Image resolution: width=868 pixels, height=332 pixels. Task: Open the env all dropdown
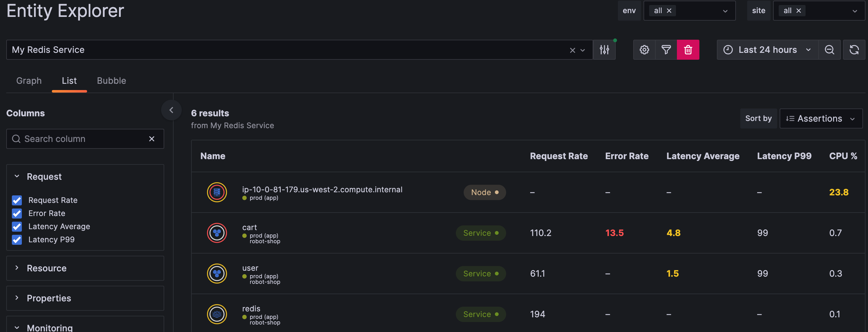724,10
